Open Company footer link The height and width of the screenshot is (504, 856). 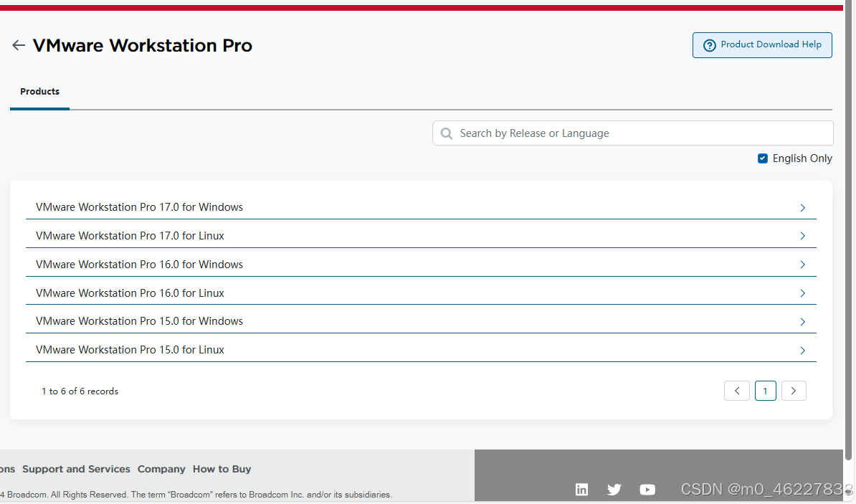pyautogui.click(x=161, y=469)
